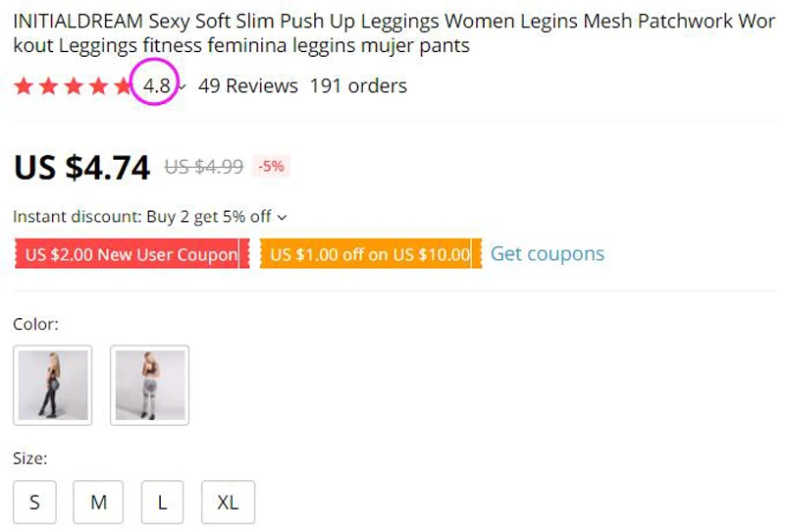Click the fourth red rating star
Viewport: 785px width, 532px height.
(97, 86)
